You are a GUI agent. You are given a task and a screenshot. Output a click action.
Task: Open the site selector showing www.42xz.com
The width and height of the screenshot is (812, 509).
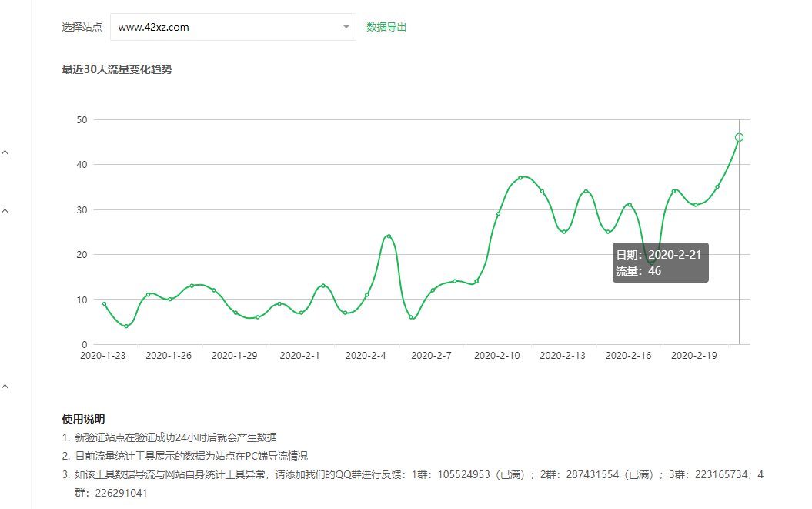(x=233, y=27)
